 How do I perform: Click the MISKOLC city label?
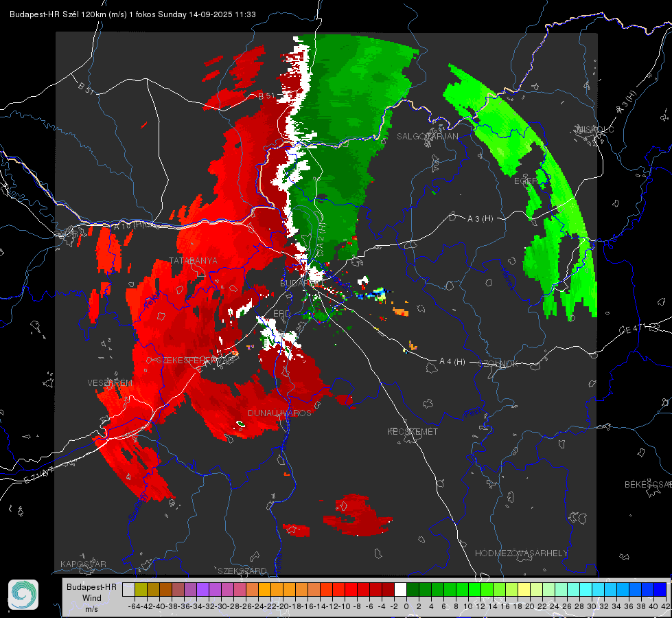[596, 129]
